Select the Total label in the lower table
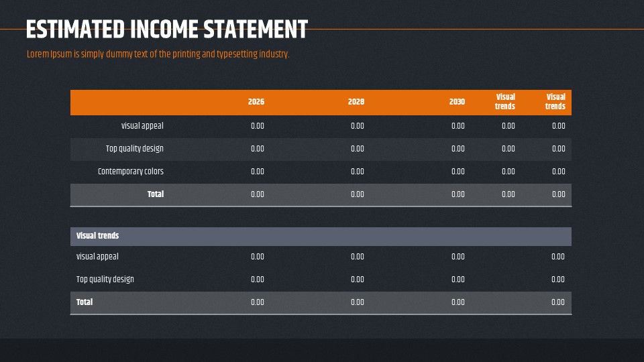Image resolution: width=644 pixels, height=362 pixels. coord(85,302)
